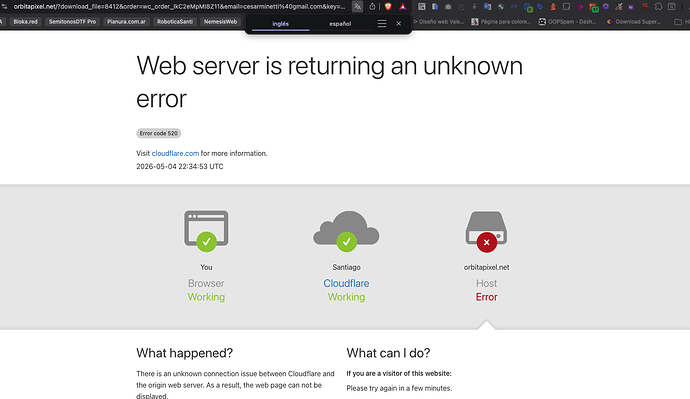Viewport: 690px width, 399px height.
Task: Open the Diseño web Vale bookmark
Action: click(439, 22)
